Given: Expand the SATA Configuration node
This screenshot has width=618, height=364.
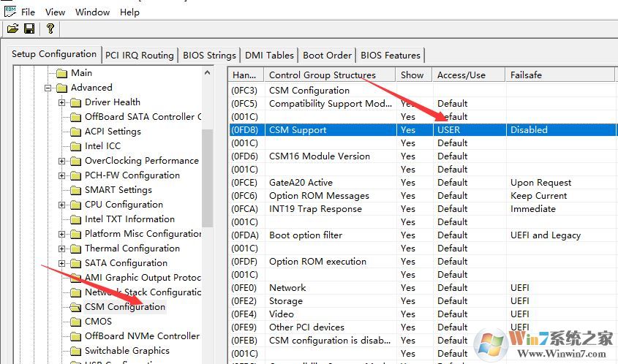Looking at the screenshot, I should tap(62, 263).
